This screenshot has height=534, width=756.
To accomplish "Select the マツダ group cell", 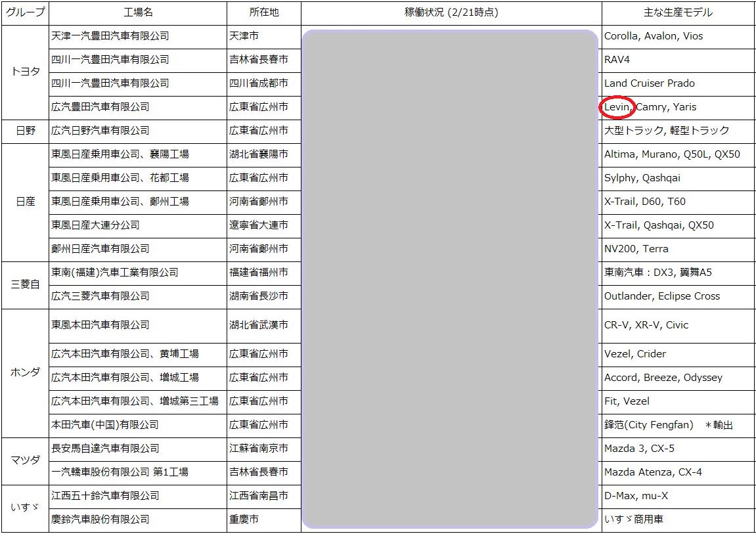I will tap(25, 461).
